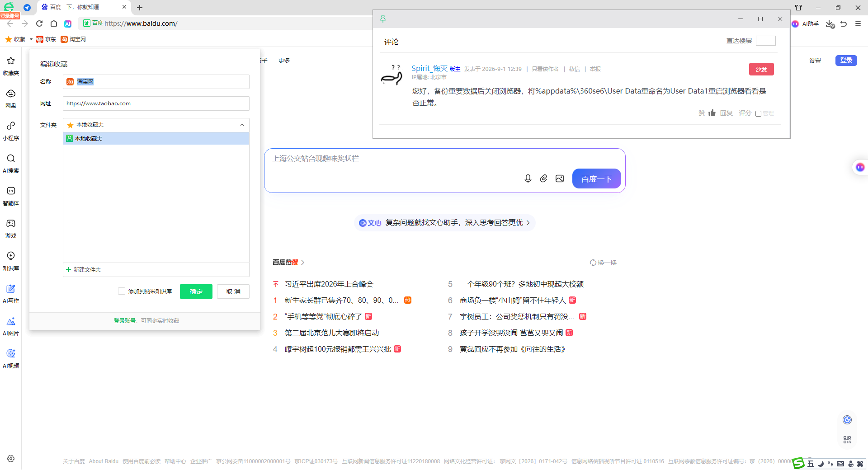The width and height of the screenshot is (868, 470).
Task: Open the browser downloads icon
Action: pos(830,23)
